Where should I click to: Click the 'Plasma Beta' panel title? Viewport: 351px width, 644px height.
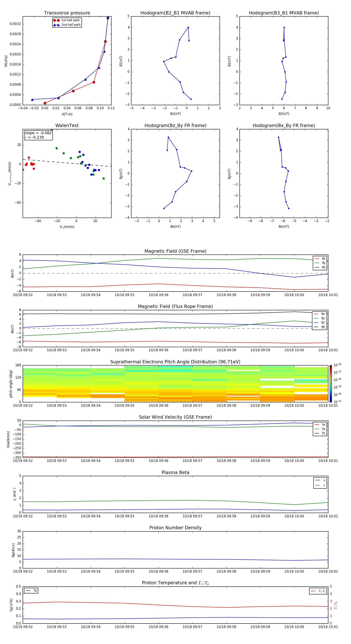click(x=175, y=472)
